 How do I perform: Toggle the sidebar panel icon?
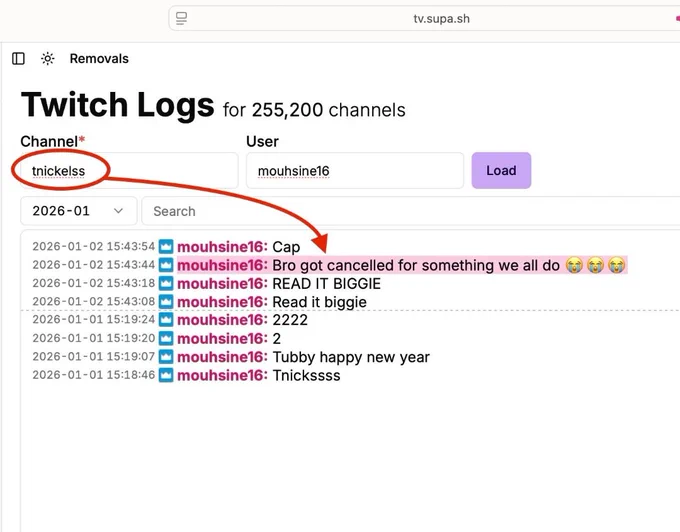[18, 59]
